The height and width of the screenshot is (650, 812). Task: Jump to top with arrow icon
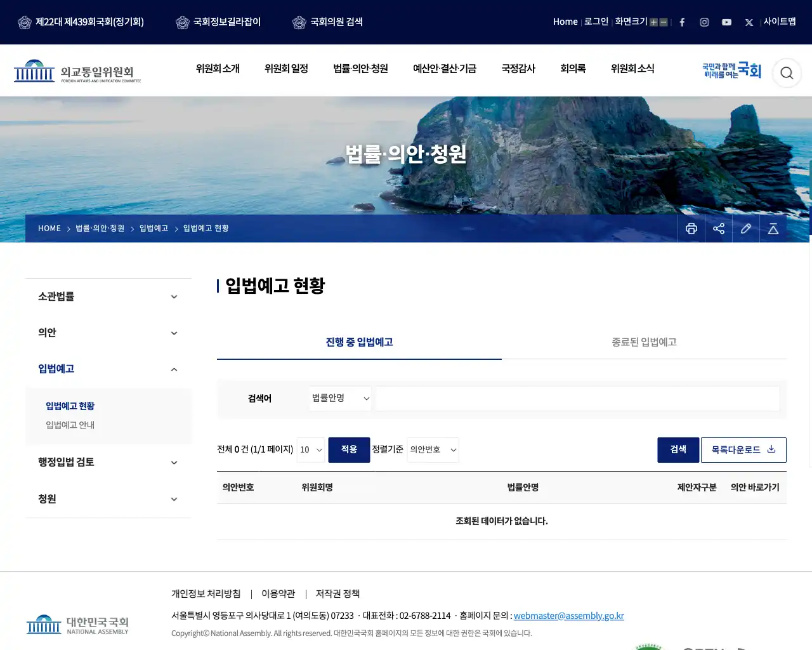(773, 229)
